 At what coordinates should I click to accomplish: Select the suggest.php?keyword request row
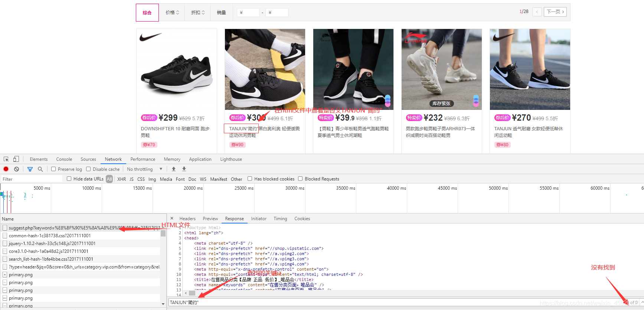[81, 228]
